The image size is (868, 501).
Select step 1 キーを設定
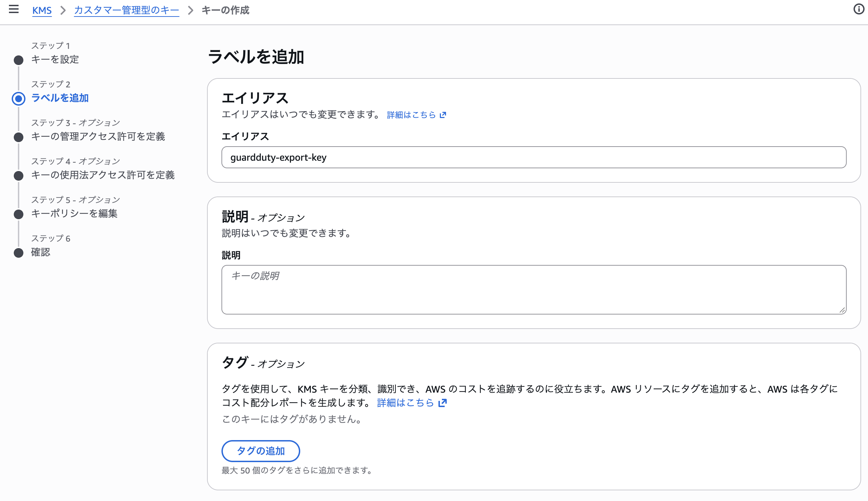[x=55, y=60]
